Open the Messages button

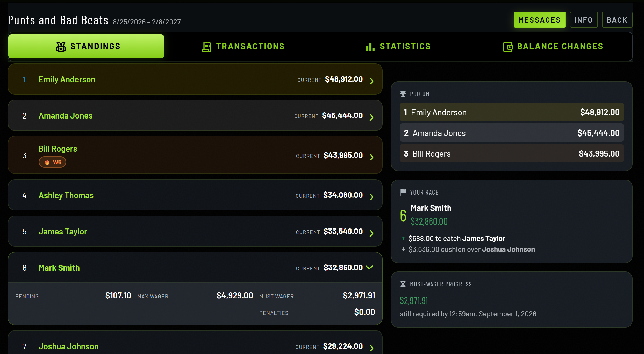coord(540,20)
